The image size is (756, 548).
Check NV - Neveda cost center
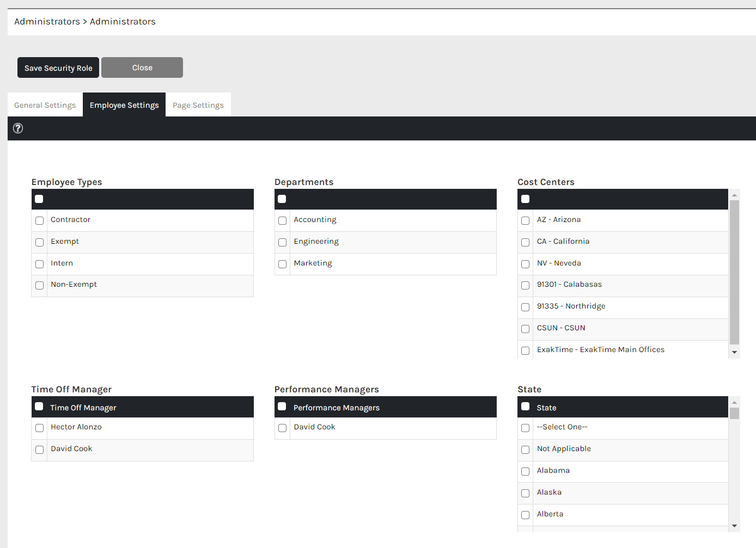click(525, 264)
